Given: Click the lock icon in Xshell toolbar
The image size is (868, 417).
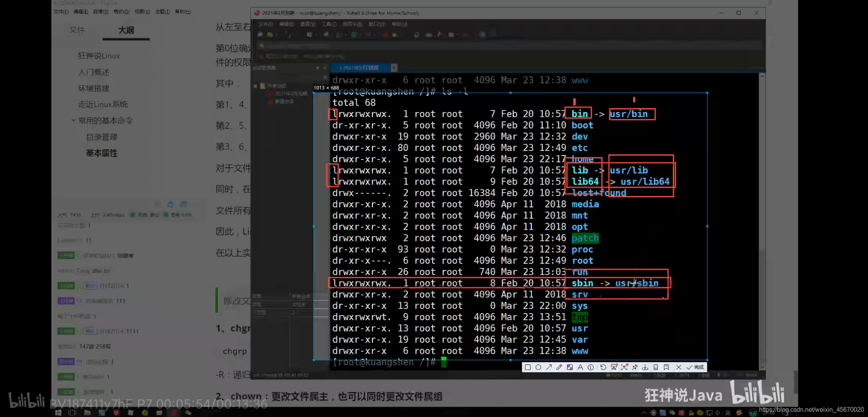Looking at the screenshot, I should point(416,35).
